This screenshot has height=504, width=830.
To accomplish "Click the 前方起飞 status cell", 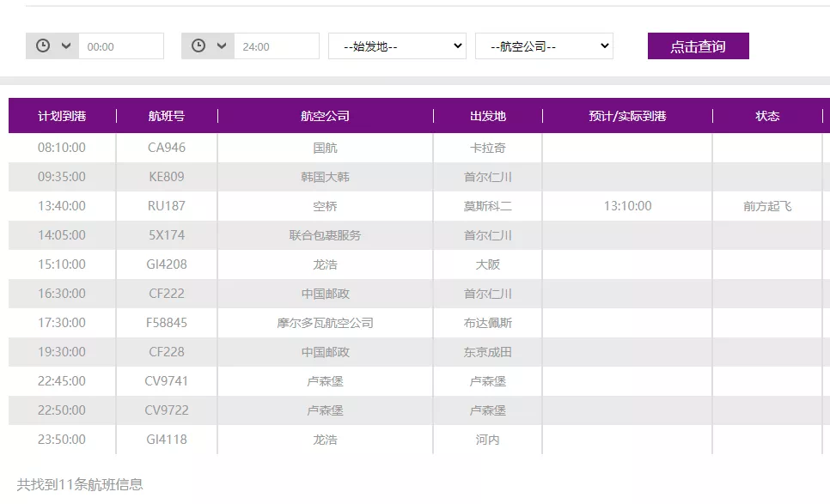I will 767,206.
